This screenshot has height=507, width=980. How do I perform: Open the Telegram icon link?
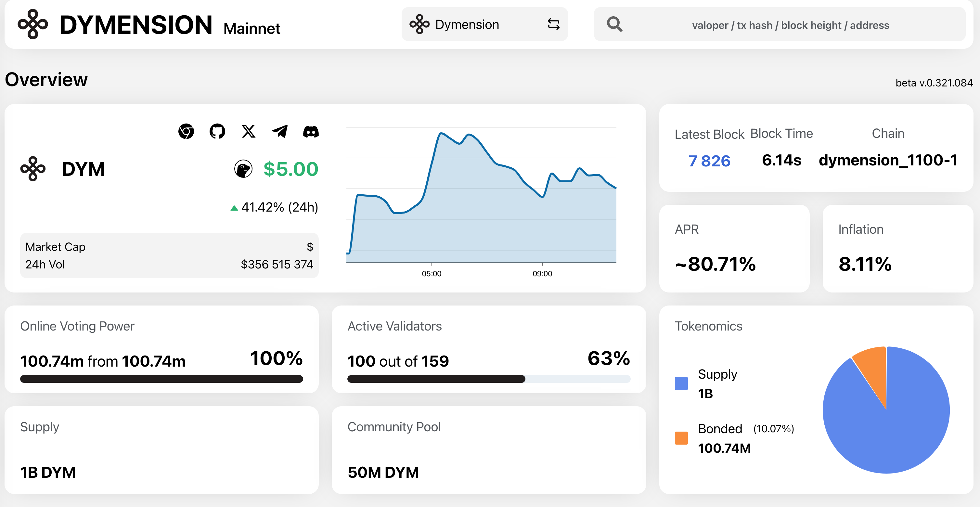click(x=280, y=132)
